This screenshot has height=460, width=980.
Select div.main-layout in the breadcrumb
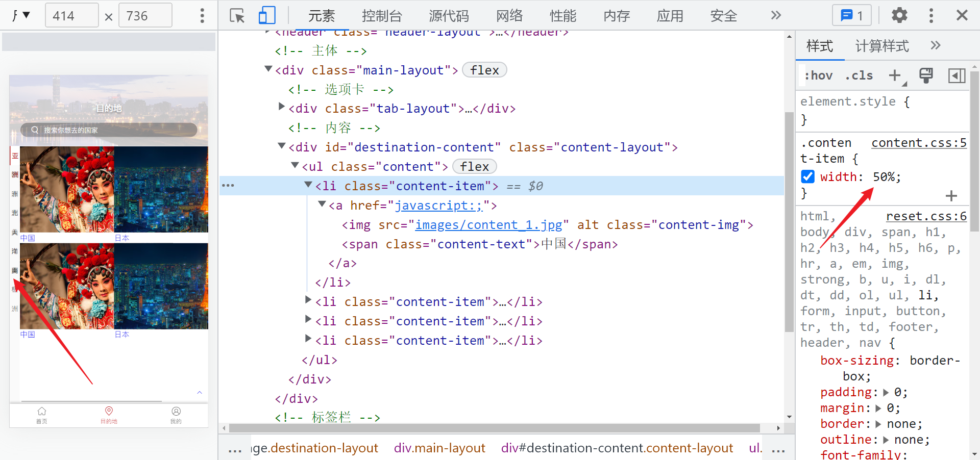click(439, 448)
